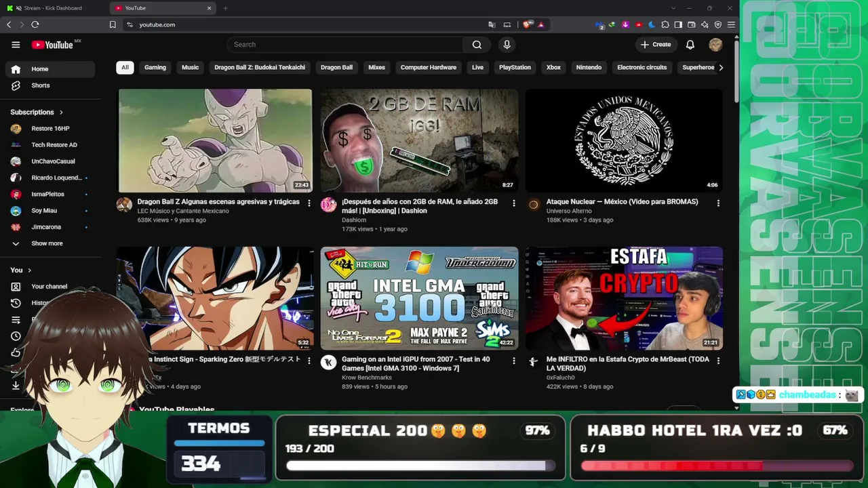Click the Krow Benchmarks channel avatar
This screenshot has height=488, width=868.
(x=328, y=363)
